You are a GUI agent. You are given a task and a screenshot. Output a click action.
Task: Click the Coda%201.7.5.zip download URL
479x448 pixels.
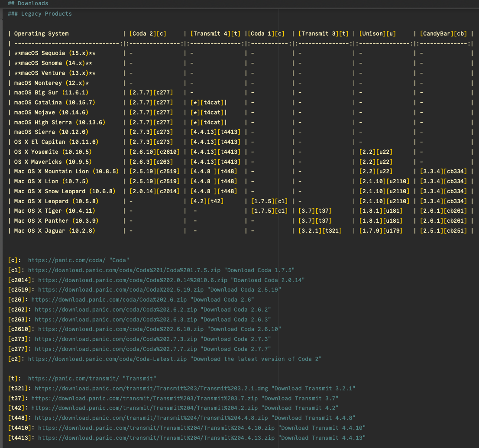coord(124,270)
